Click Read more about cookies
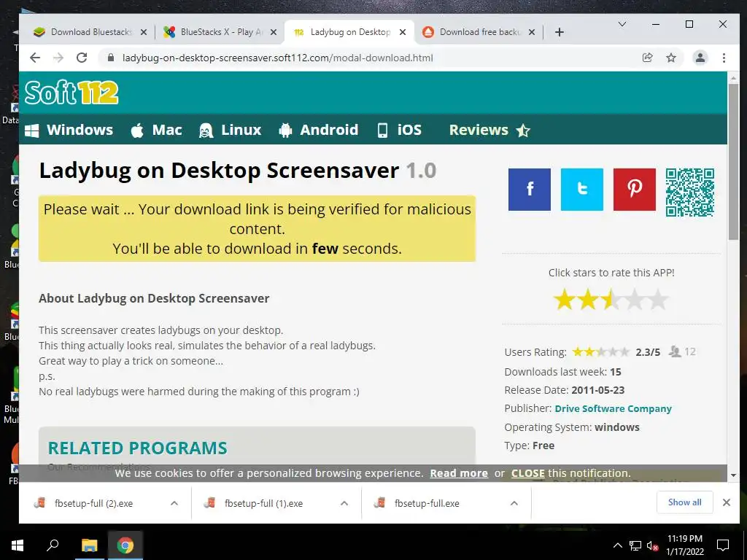This screenshot has width=747, height=560. (x=459, y=473)
